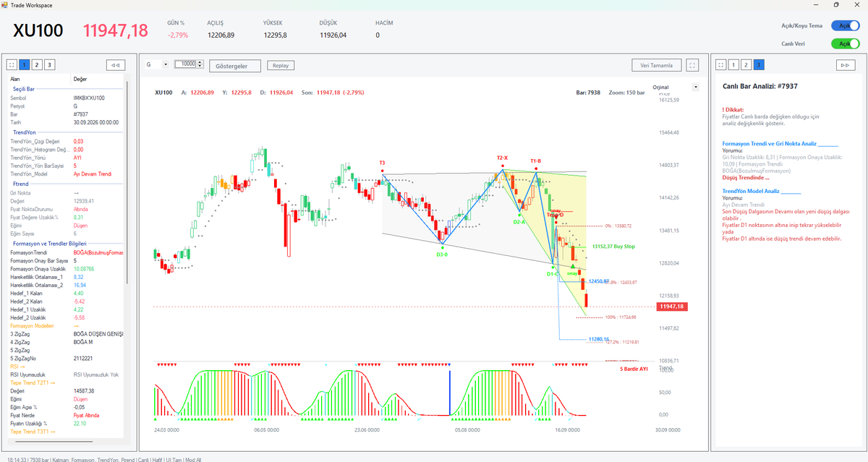The image size is (868, 462).
Task: Select the Eğim Sayısı row
Action: (x=66, y=234)
